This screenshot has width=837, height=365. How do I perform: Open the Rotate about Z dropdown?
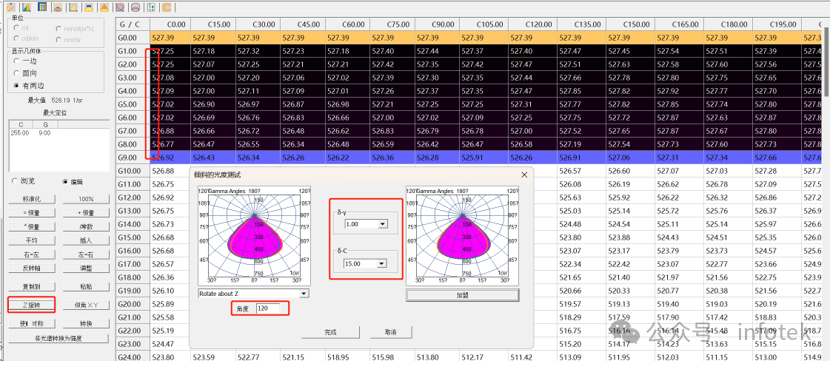tap(304, 293)
